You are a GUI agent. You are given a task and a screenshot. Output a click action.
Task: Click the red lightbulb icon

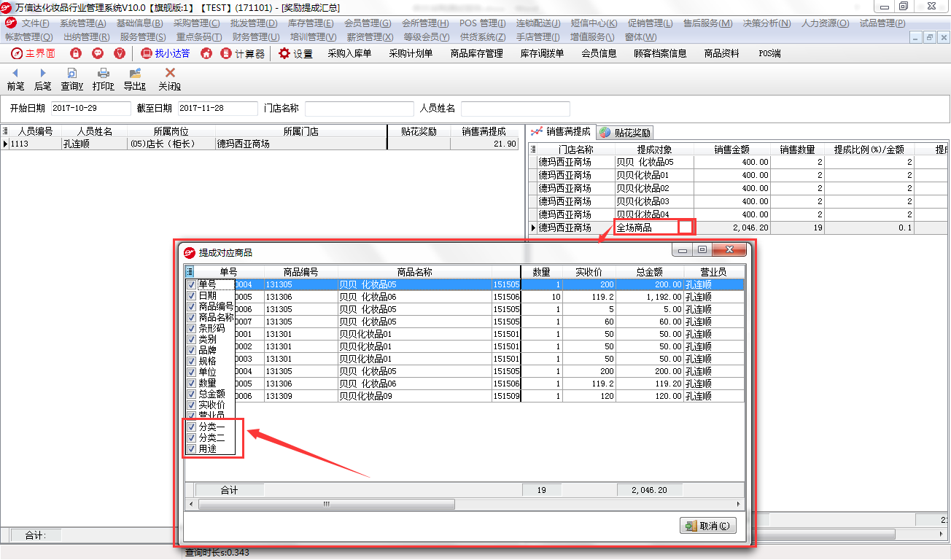(120, 53)
